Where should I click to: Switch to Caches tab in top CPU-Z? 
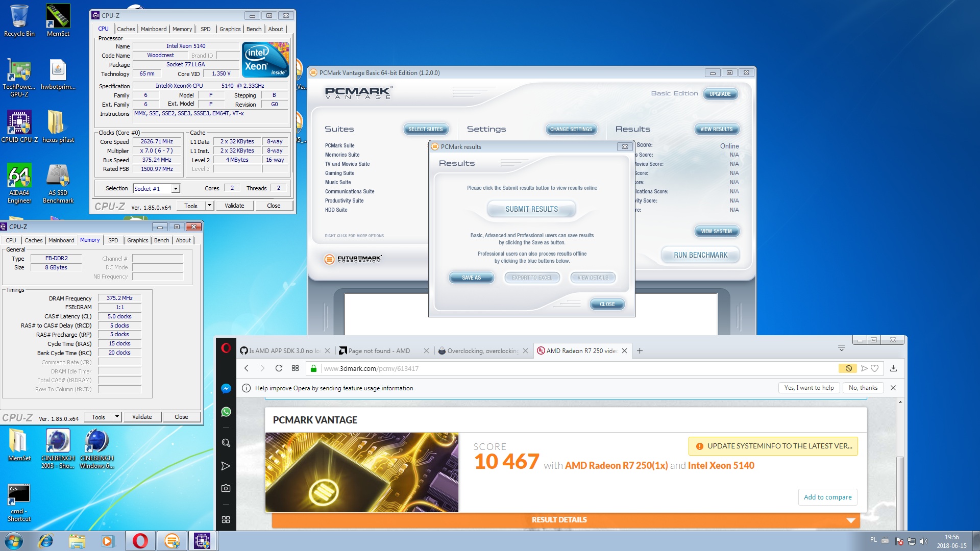tap(126, 29)
